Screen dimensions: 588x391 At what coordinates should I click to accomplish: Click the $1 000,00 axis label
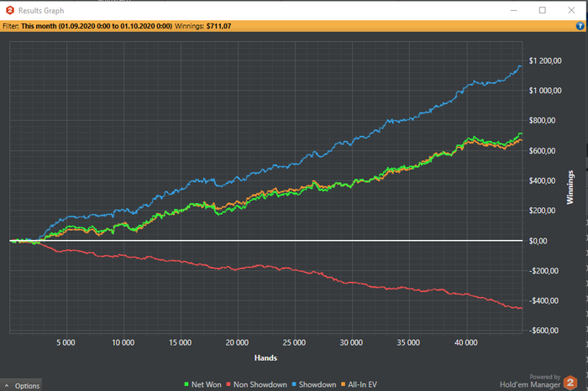click(x=545, y=91)
